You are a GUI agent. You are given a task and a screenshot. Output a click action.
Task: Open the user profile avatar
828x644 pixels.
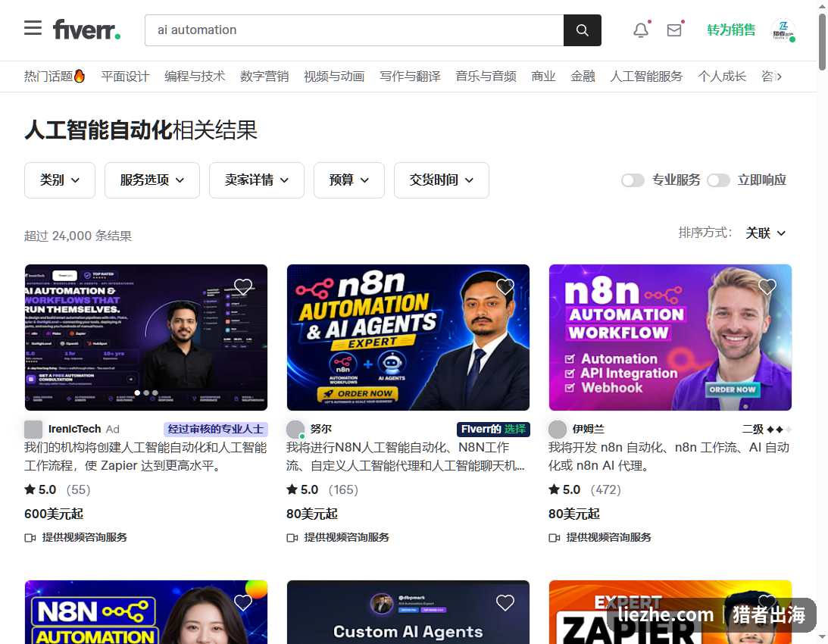(x=783, y=30)
